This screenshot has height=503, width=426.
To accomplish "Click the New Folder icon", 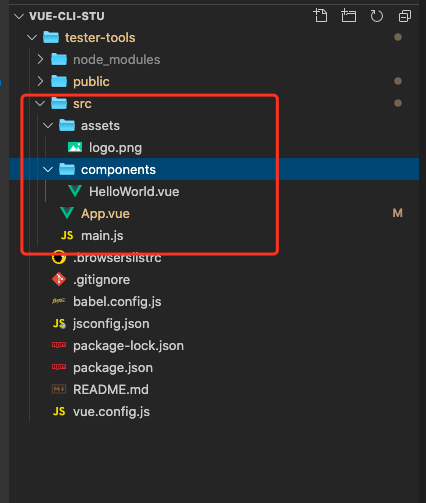I will pos(348,16).
